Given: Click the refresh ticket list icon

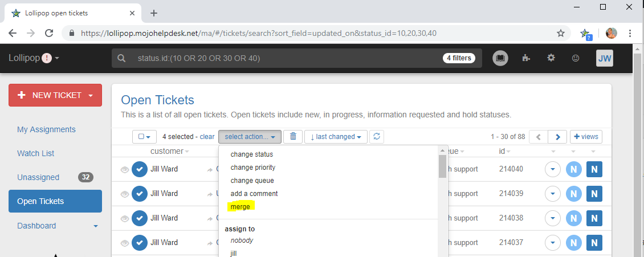Looking at the screenshot, I should point(376,137).
